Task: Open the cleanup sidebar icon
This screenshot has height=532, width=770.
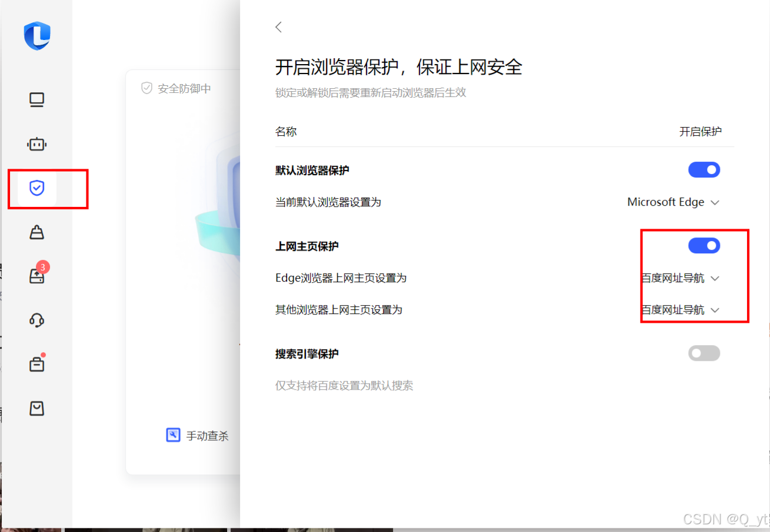Action: (x=37, y=232)
